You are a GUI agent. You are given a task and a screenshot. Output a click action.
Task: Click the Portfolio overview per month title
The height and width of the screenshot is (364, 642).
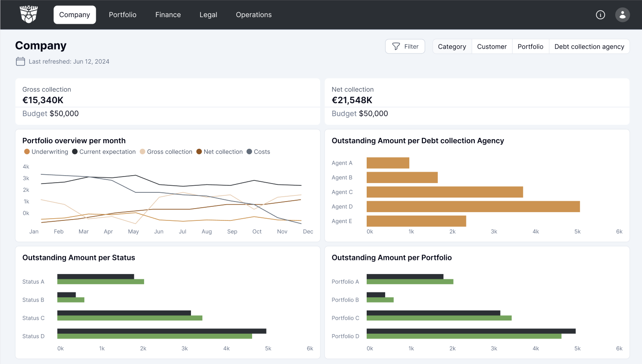[x=74, y=141]
